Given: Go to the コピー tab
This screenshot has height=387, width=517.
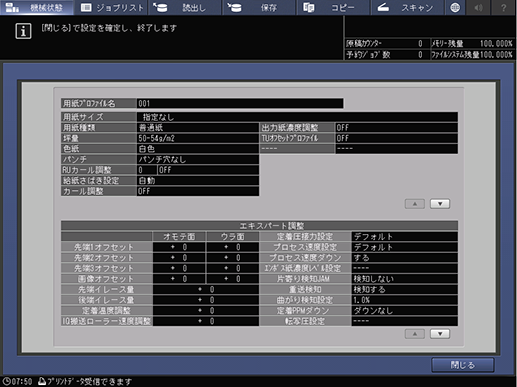Looking at the screenshot, I should 333,7.
